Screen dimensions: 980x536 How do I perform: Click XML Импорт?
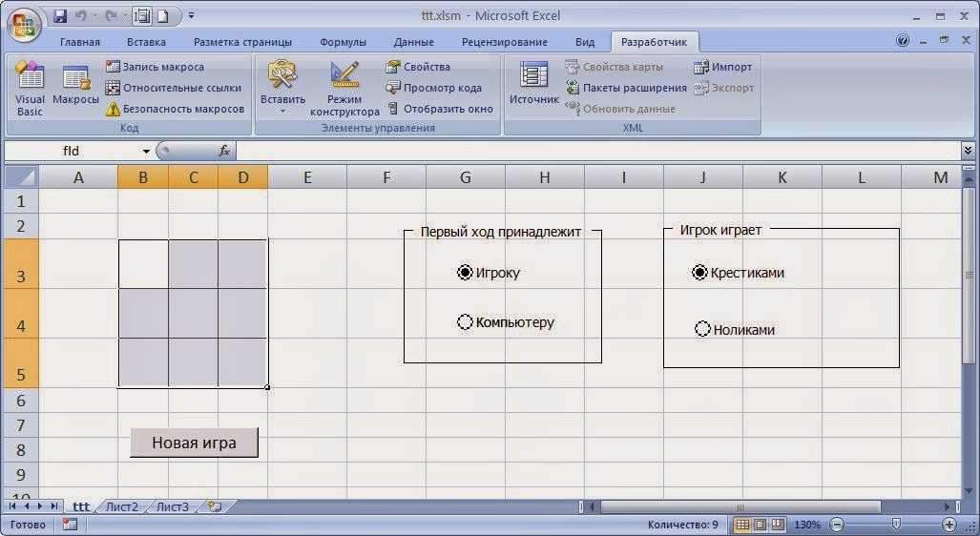coord(723,67)
